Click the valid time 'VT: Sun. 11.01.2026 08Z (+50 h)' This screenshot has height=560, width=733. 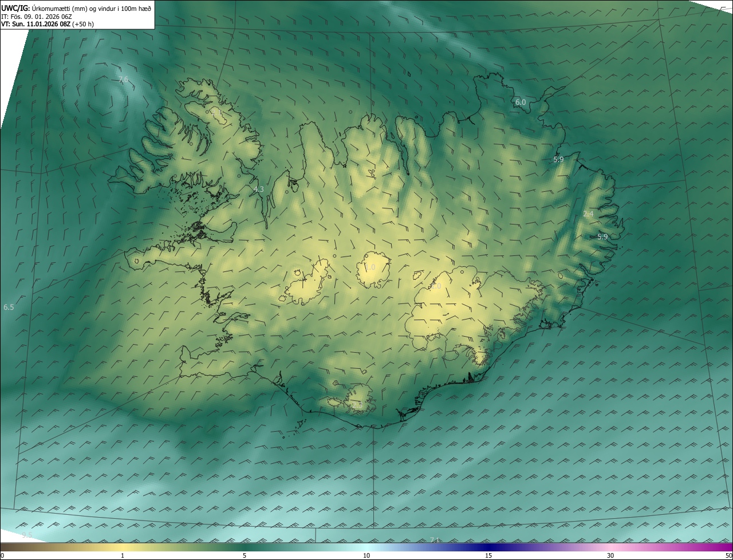(x=48, y=25)
